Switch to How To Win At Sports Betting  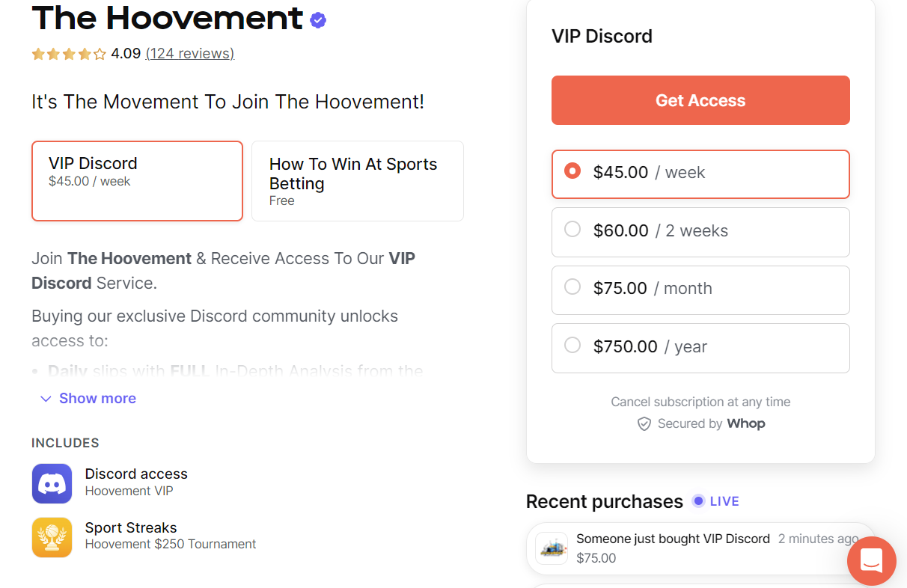click(x=357, y=181)
